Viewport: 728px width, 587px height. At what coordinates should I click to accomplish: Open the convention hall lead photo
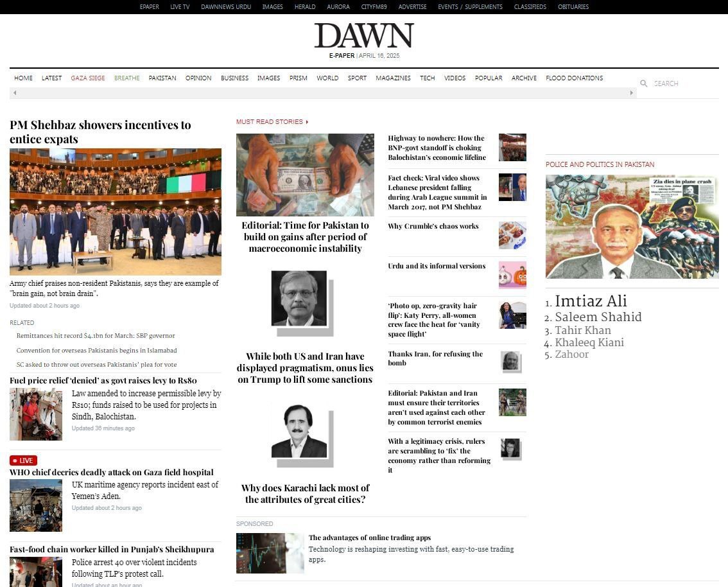click(x=116, y=212)
